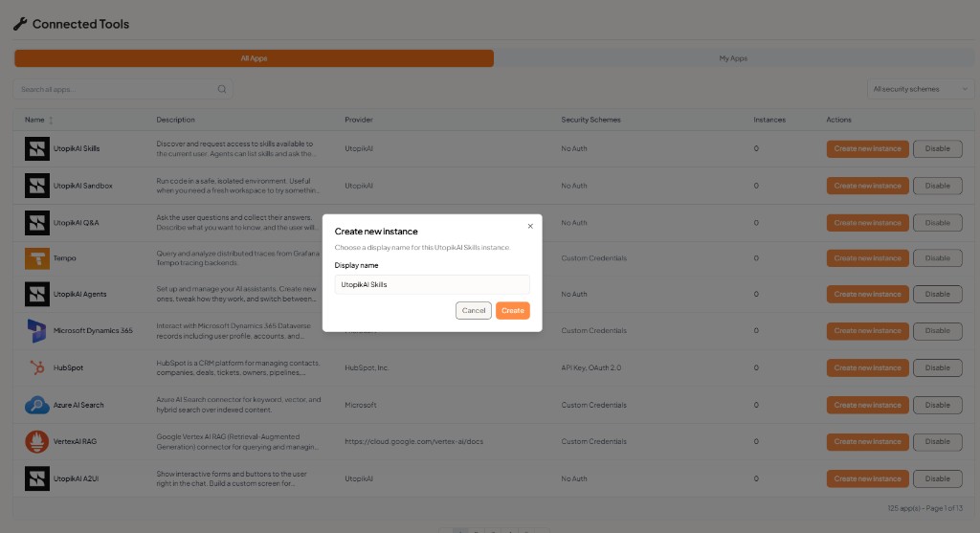
Task: Create new instance for Microsoft Dynamics 365
Action: click(867, 330)
